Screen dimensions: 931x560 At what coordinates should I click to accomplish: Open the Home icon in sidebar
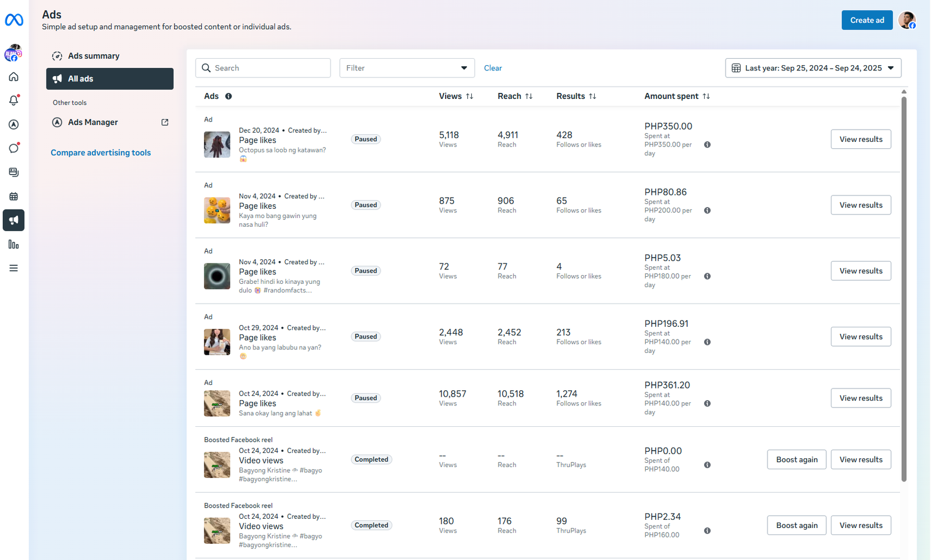pyautogui.click(x=13, y=77)
